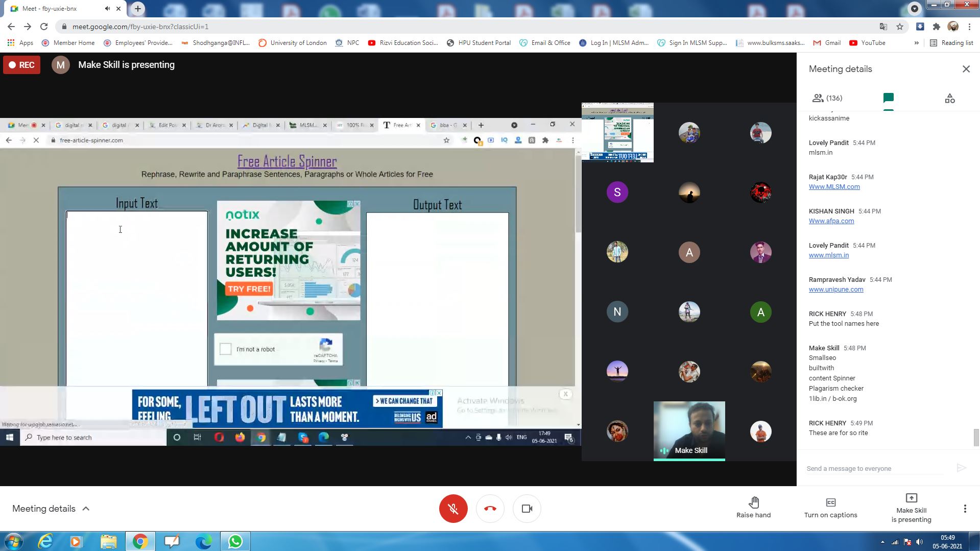The width and height of the screenshot is (980, 551).
Task: Open the www.mlsm.in link from Lovely Pandit
Action: tap(828, 255)
